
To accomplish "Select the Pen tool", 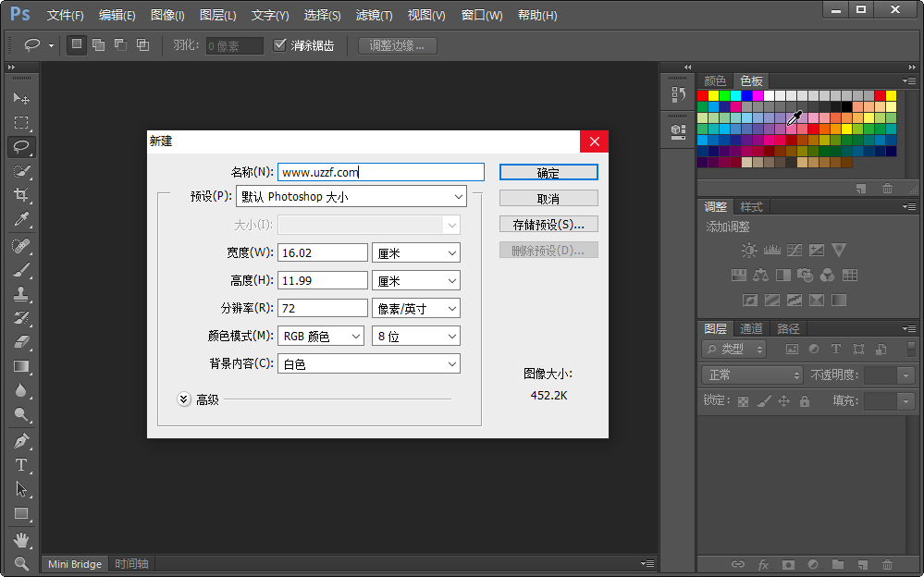I will (21, 441).
